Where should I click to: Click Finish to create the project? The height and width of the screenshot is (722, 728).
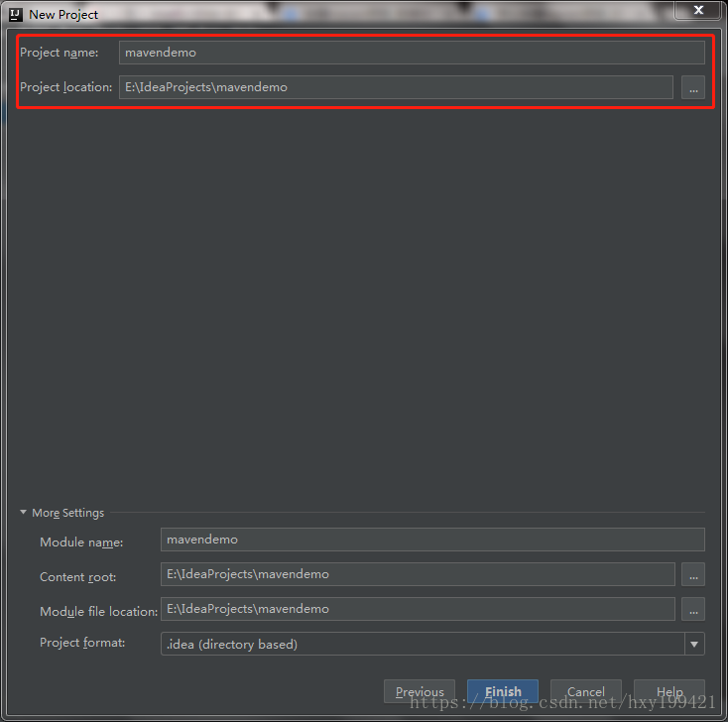(503, 691)
